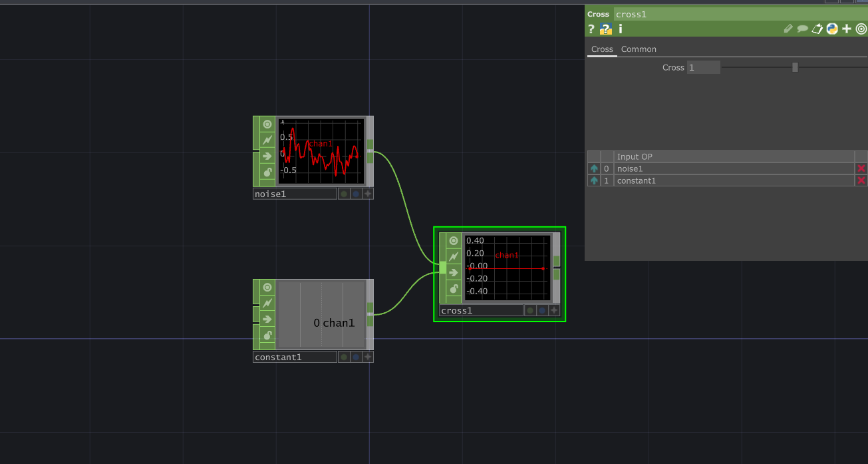Show operator info with the i icon

[621, 29]
